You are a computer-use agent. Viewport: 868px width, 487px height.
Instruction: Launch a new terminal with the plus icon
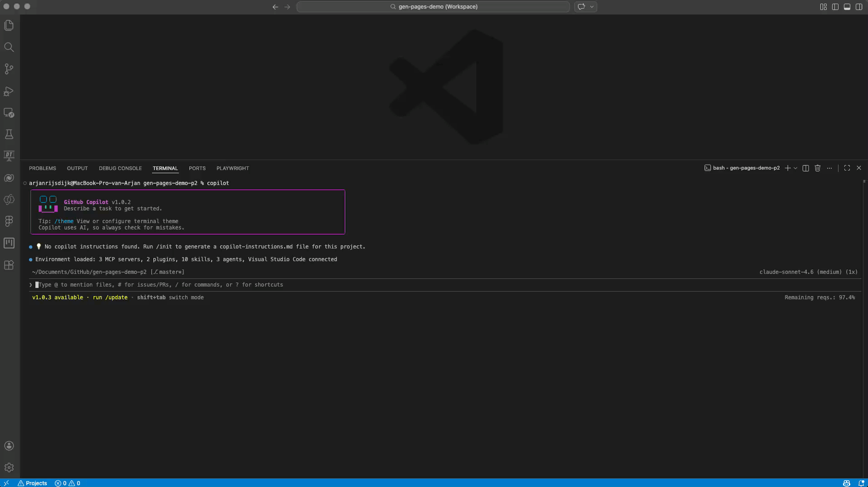(788, 168)
